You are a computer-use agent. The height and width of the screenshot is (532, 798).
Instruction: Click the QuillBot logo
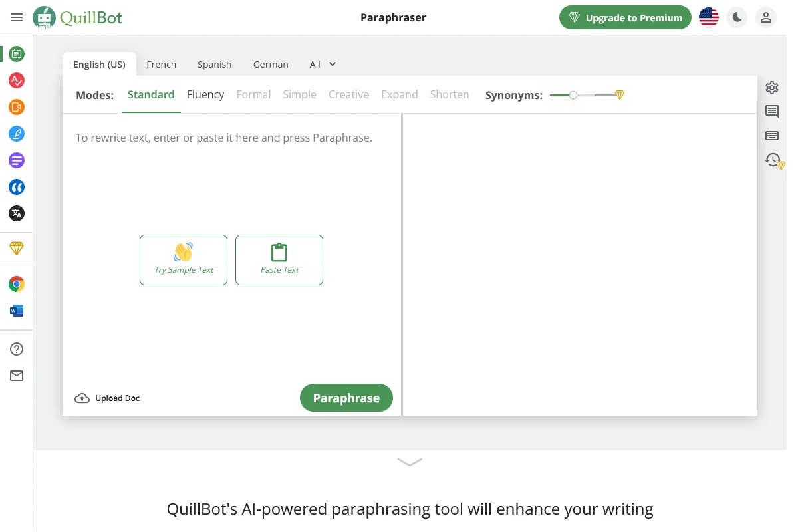78,18
